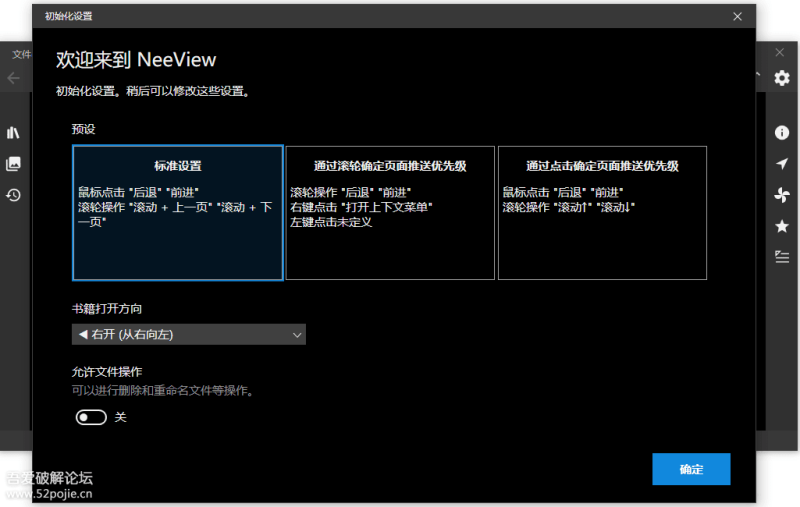Open the 文件 menu in main window
This screenshot has height=507, width=800.
point(22,54)
